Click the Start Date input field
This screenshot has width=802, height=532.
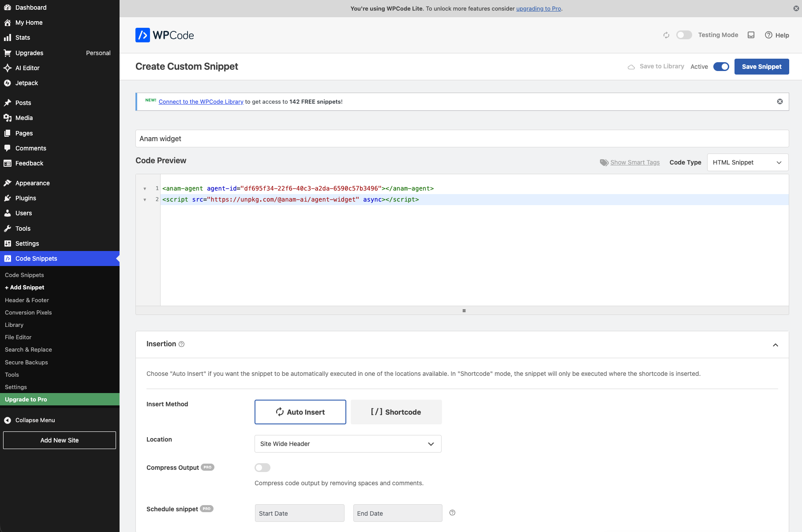pyautogui.click(x=299, y=513)
